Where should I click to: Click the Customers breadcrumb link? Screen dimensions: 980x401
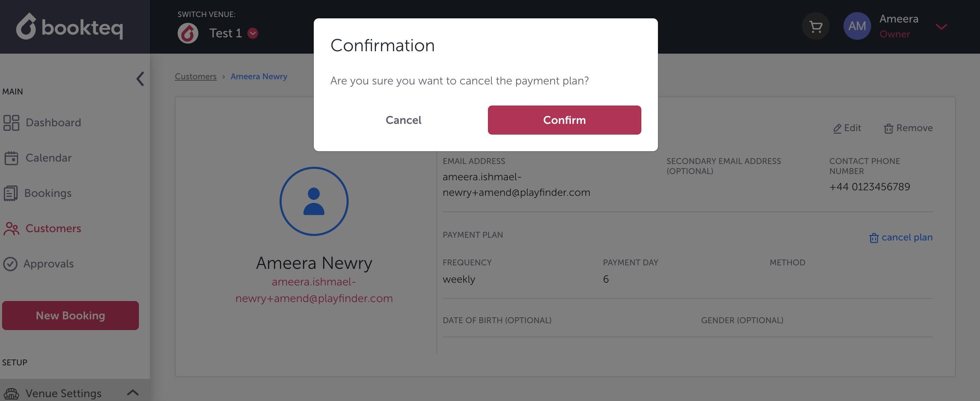tap(196, 76)
